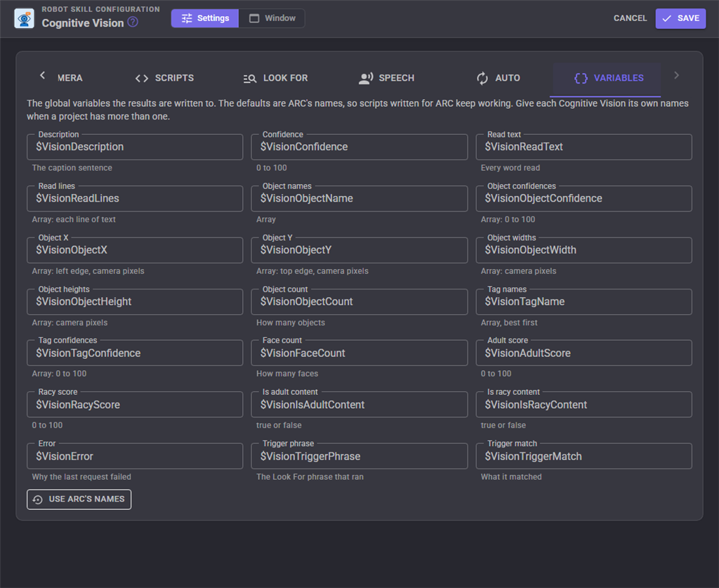
Task: Edit the $VisionDescription variable field
Action: click(x=135, y=147)
